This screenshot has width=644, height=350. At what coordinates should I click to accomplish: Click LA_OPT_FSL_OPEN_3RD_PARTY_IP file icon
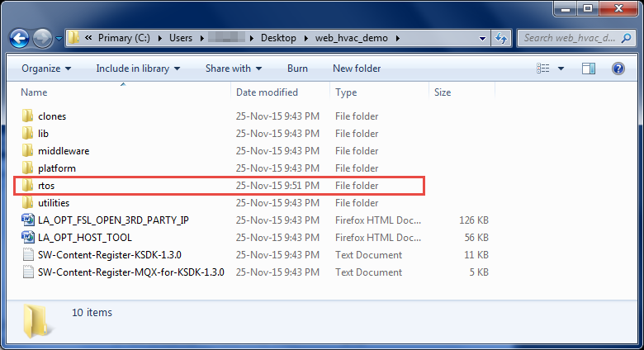(28, 220)
